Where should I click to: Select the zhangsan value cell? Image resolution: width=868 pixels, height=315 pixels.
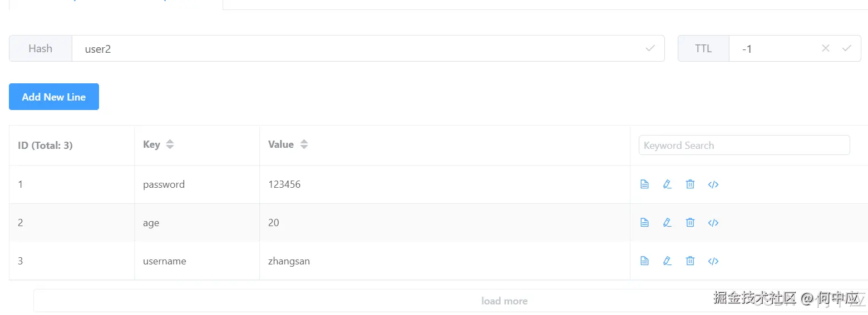[289, 261]
